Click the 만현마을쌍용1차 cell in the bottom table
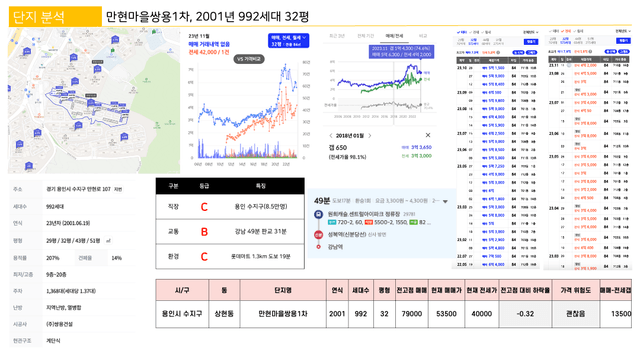 [283, 314]
